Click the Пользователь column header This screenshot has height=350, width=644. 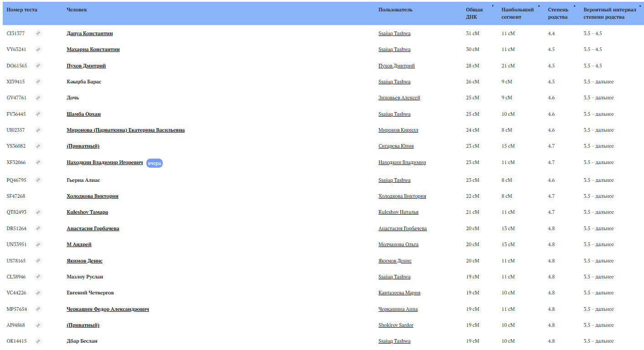click(x=395, y=10)
